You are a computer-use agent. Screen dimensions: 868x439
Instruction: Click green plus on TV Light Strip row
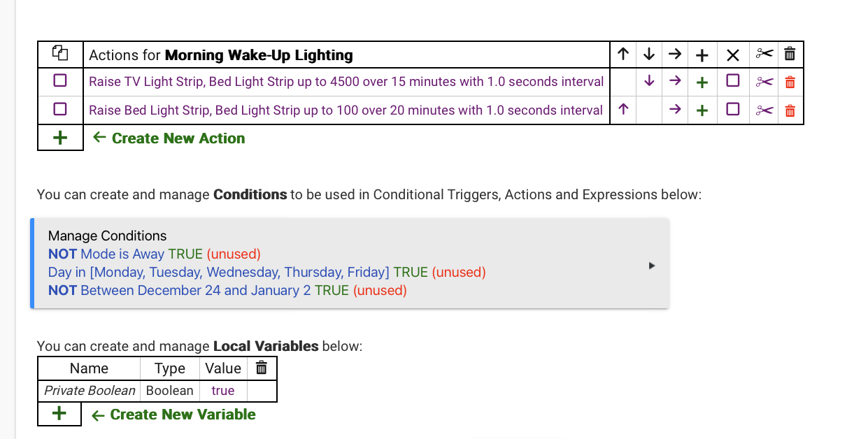(x=702, y=82)
